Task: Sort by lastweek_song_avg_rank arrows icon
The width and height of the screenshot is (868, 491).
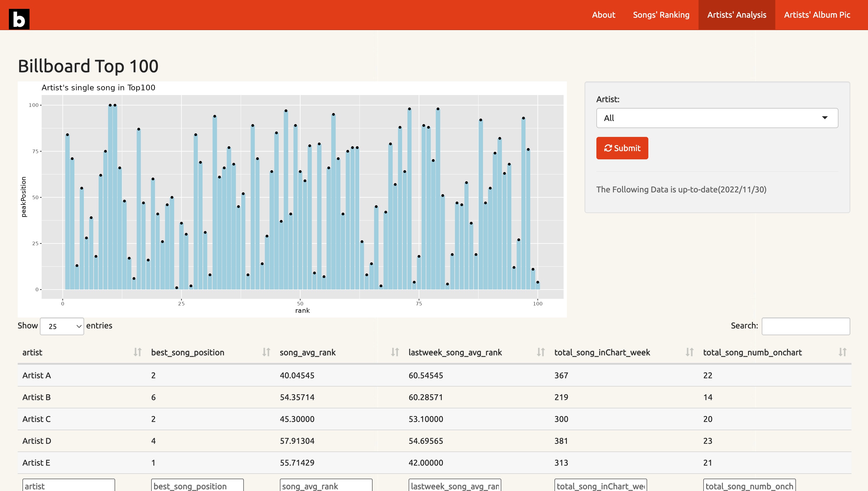Action: click(x=541, y=352)
